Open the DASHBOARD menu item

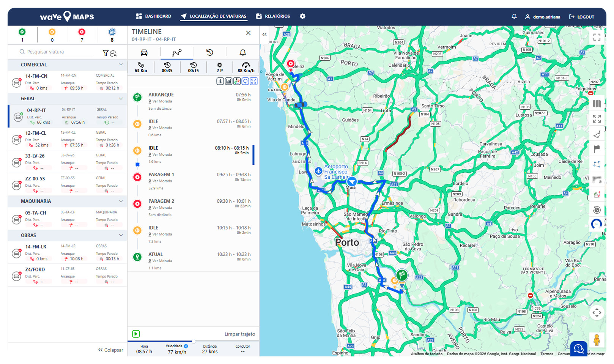(154, 16)
